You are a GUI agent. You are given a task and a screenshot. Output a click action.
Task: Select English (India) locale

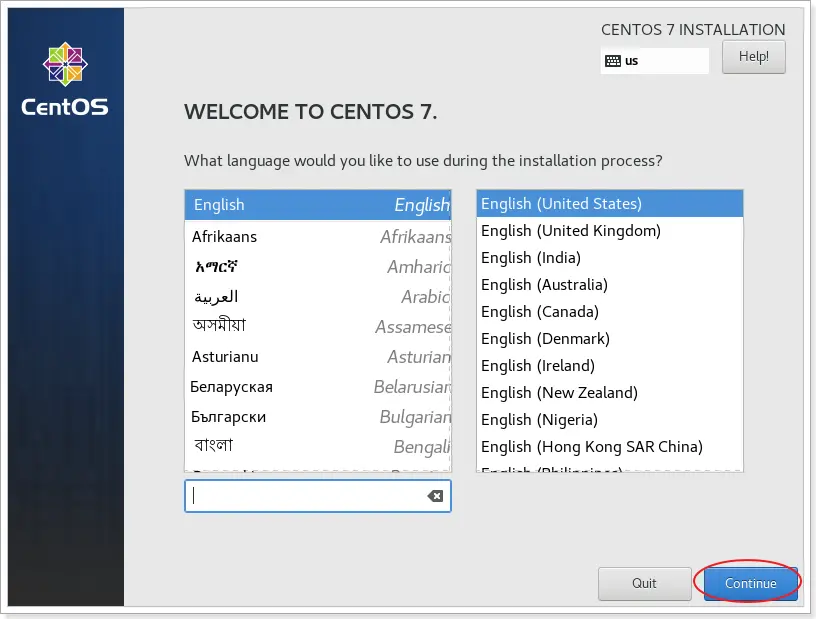pos(610,258)
